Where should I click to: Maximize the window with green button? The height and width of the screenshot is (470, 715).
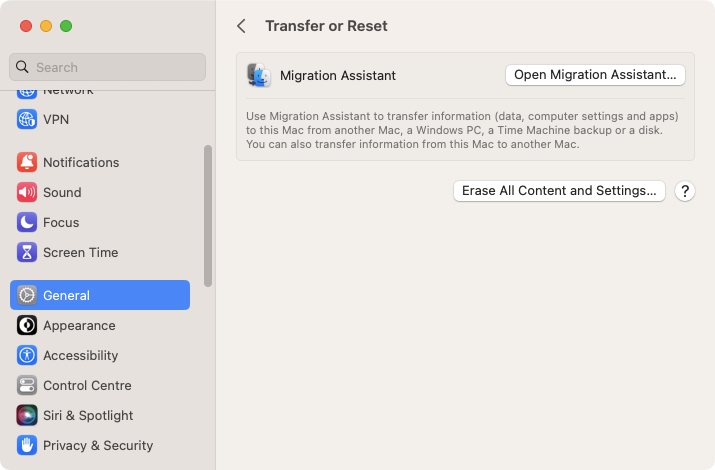pos(66,26)
